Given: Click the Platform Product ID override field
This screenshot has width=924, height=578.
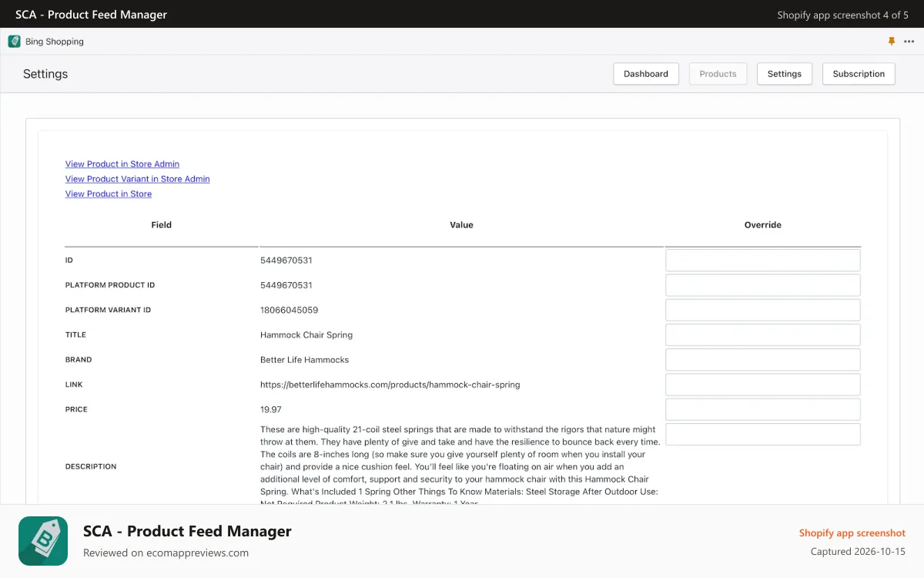Looking at the screenshot, I should (x=763, y=285).
